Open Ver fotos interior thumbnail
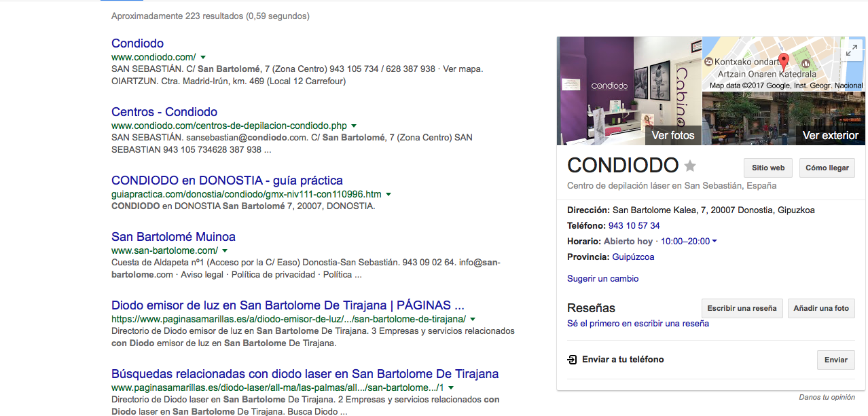Screen dimensions: 868x416 pyautogui.click(x=629, y=91)
